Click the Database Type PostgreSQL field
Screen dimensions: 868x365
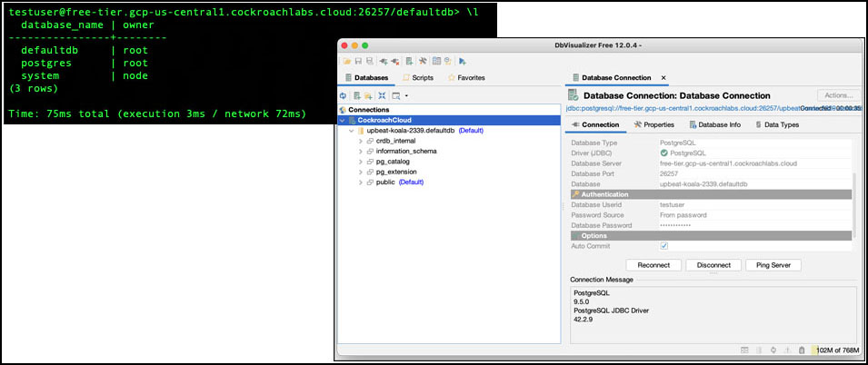754,143
